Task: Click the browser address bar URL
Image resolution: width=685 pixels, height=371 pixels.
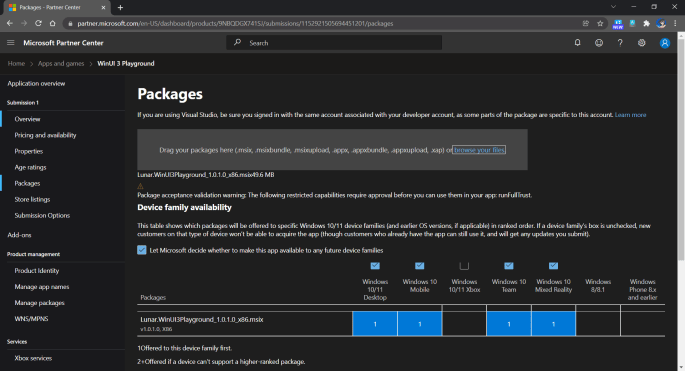Action: [235, 24]
